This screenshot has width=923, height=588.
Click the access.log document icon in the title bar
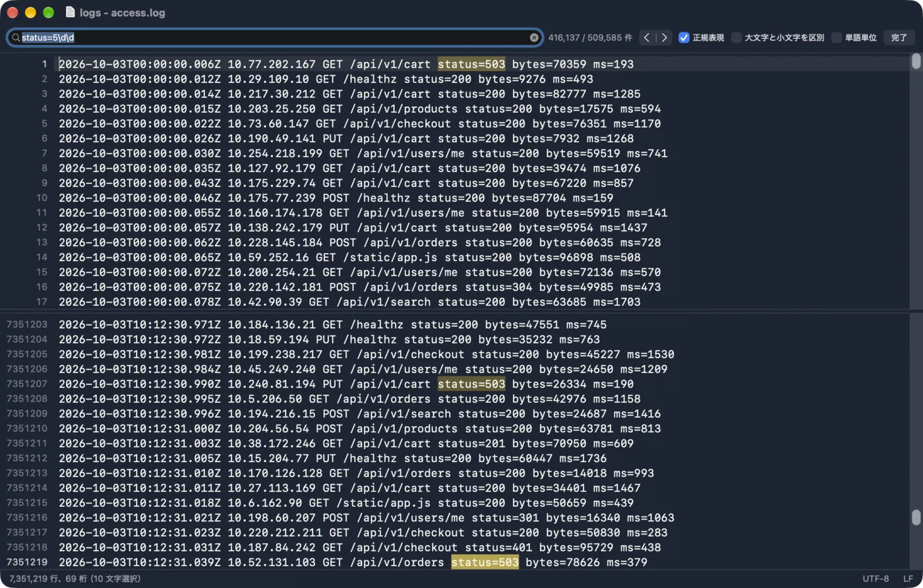coord(71,13)
